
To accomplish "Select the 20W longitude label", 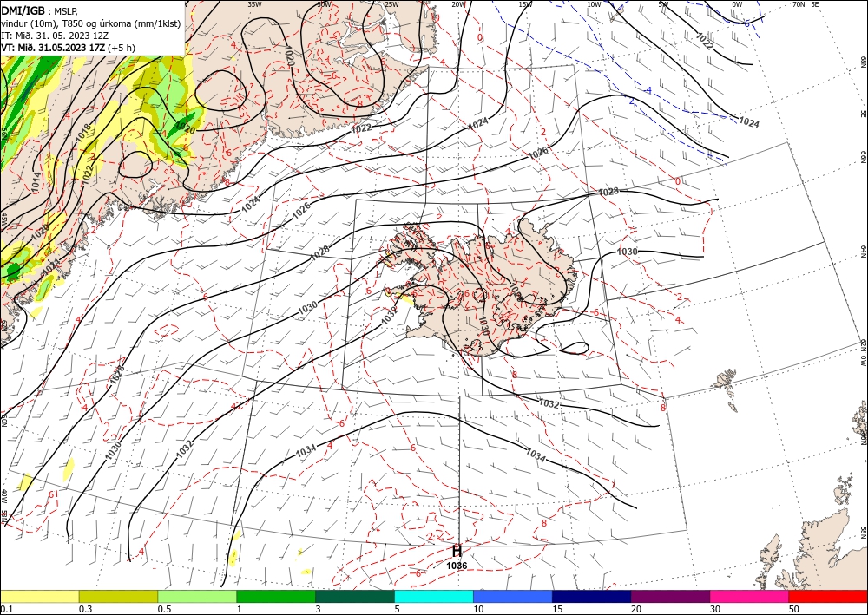I will pyautogui.click(x=458, y=4).
